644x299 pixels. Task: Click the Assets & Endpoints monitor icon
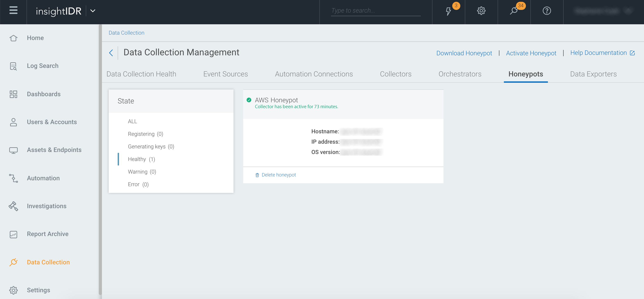tap(13, 150)
